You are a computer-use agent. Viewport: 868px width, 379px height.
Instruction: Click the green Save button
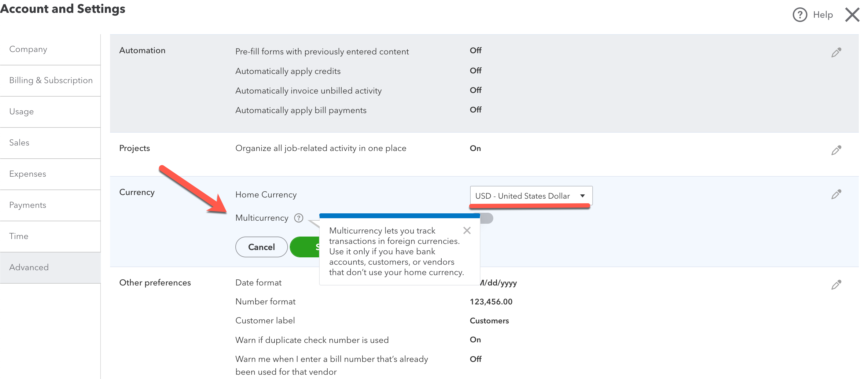point(305,247)
